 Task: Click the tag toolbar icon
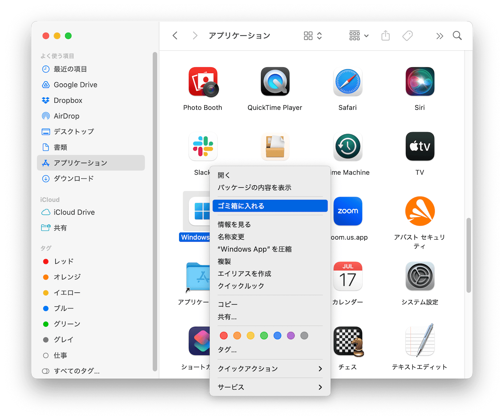(407, 36)
